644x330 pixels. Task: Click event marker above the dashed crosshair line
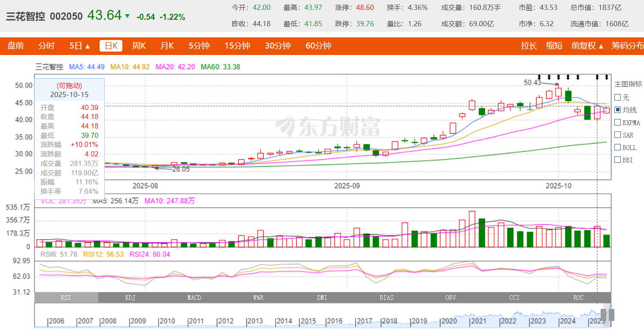[597, 77]
